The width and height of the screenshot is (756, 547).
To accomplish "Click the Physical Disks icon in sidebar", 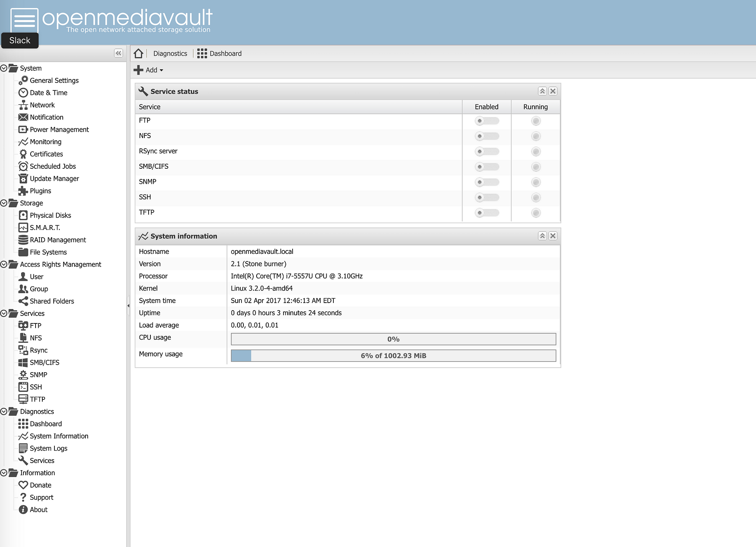I will (x=23, y=215).
